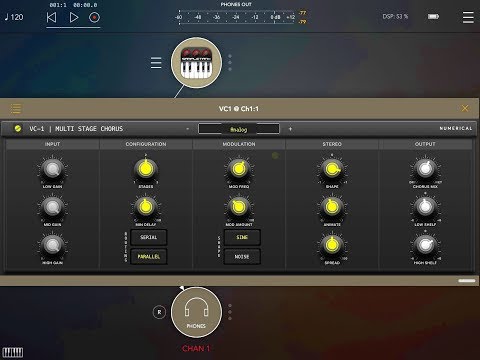Tap the SampleTank instrument node
Screen dimensions: 480x360
point(196,63)
